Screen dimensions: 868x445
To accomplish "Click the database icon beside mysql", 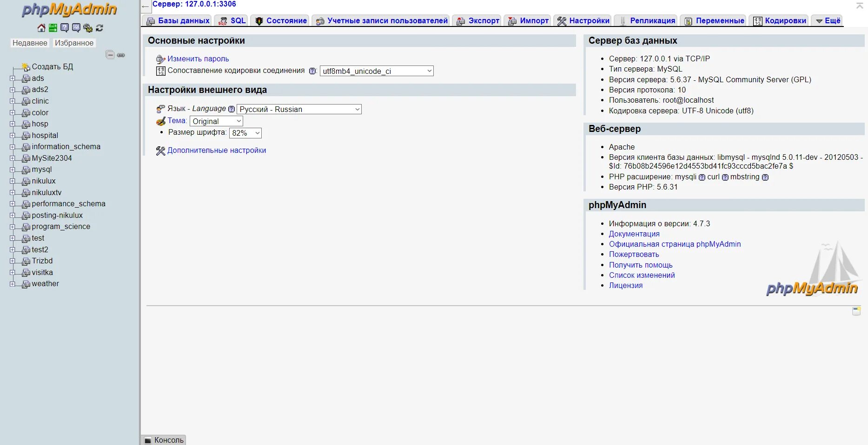I will (x=26, y=170).
